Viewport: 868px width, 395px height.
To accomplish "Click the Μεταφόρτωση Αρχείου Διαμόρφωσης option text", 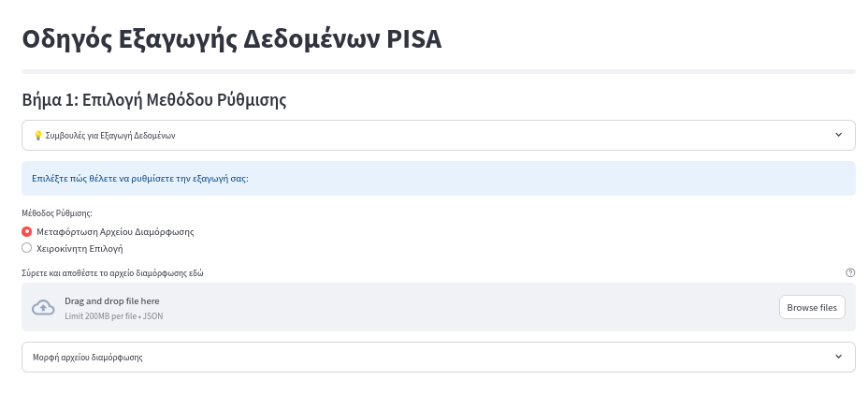I will click(x=115, y=232).
